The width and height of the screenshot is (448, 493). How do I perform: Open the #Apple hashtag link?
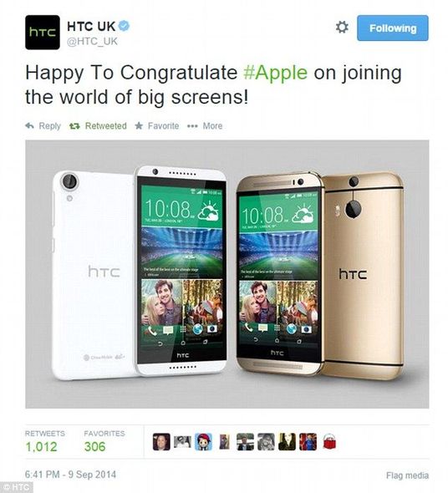tap(275, 73)
